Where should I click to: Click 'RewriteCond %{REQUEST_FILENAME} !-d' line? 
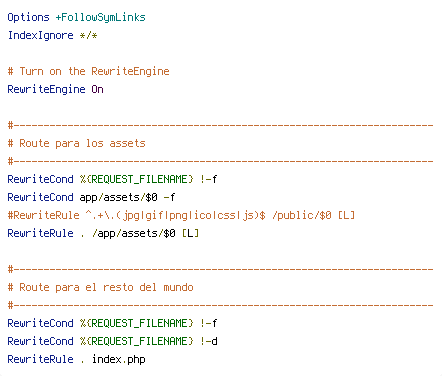[112, 341]
